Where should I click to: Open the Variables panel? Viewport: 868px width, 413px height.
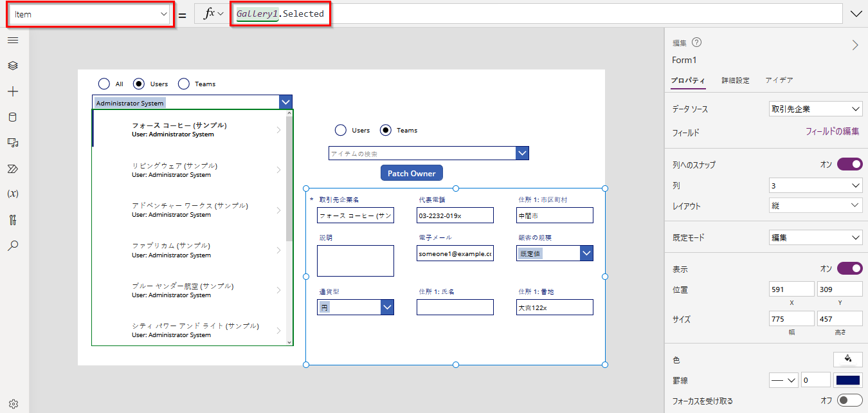tap(13, 194)
